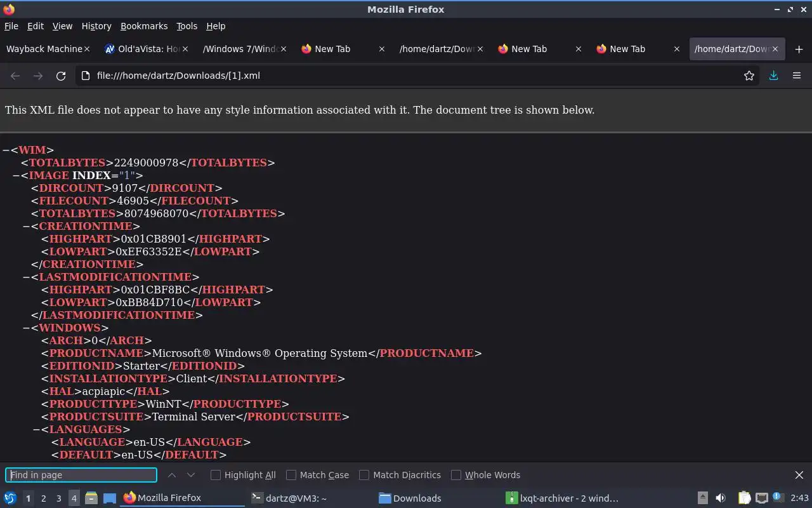The width and height of the screenshot is (812, 508).
Task: Close the find bar
Action: pyautogui.click(x=799, y=475)
